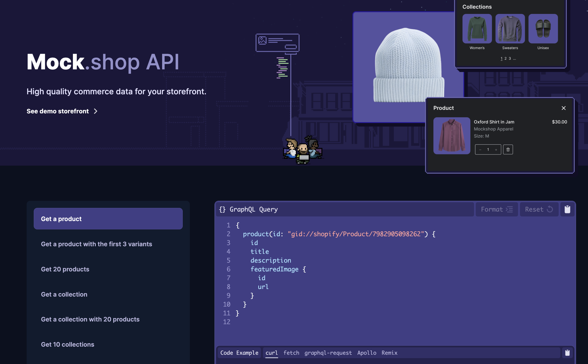Close the Product card with X
588x364 pixels.
point(564,108)
